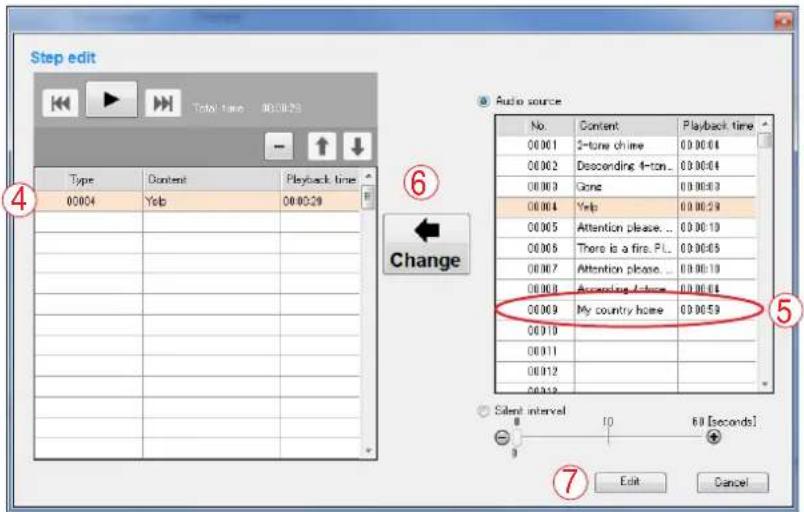Click the Type column header in step list
The width and height of the screenshot is (804, 512).
[x=89, y=179]
